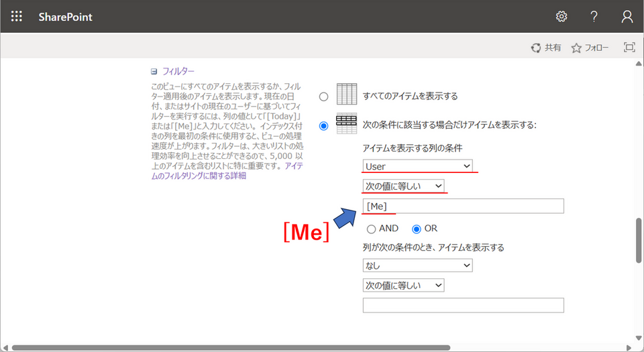Click the scroll down arrow
The width and height of the screenshot is (644, 352).
coord(638,338)
